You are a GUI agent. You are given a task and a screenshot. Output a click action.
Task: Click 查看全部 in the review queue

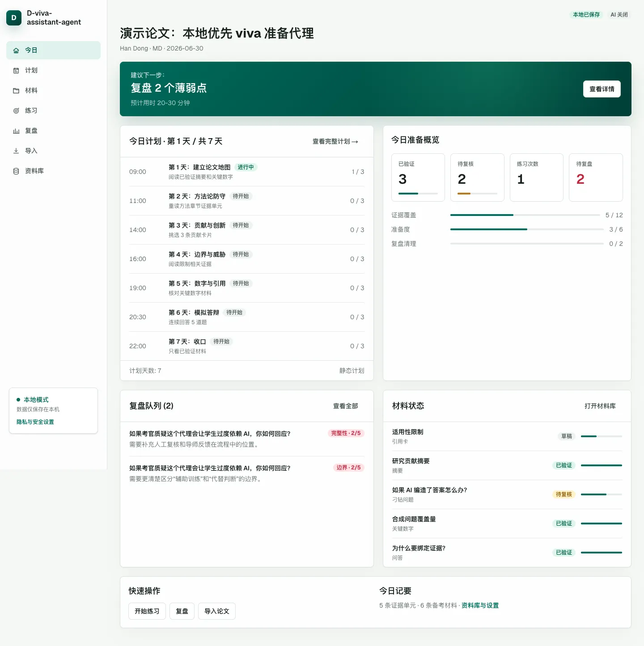point(346,406)
